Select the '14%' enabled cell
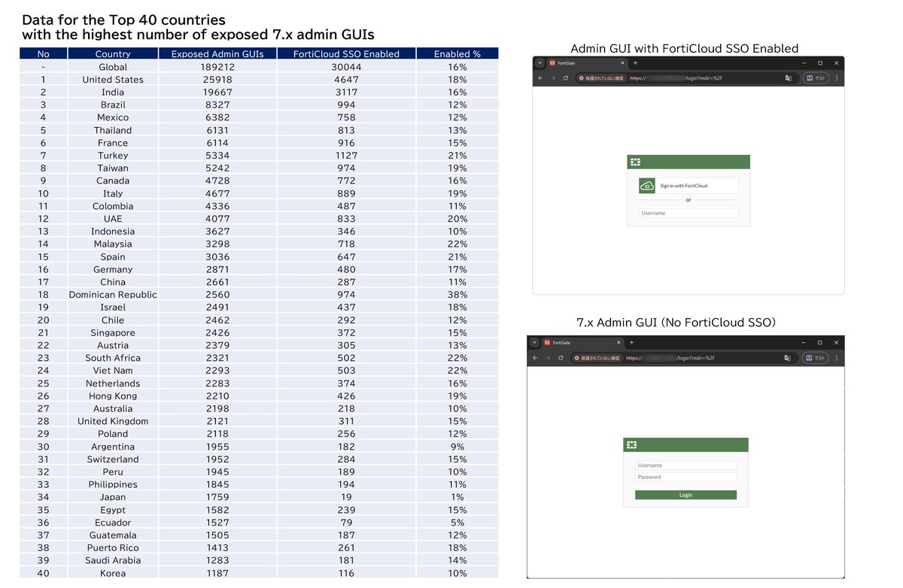 pos(458,560)
